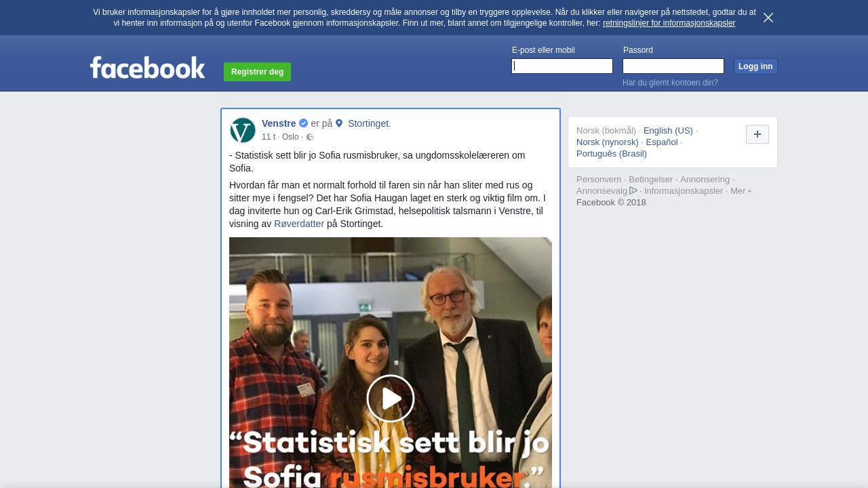The image size is (868, 488).
Task: Open retningslinjer for informasjonskapsler link
Action: click(669, 23)
